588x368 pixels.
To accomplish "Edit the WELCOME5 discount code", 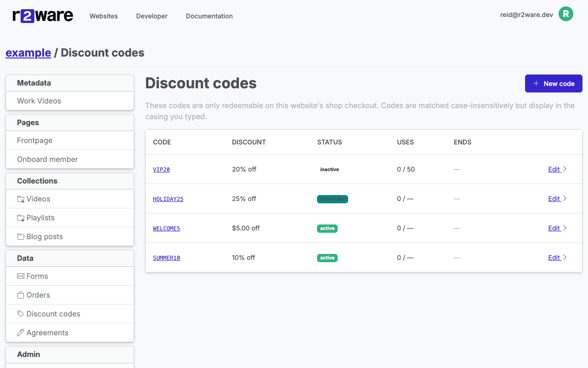I will click(558, 228).
